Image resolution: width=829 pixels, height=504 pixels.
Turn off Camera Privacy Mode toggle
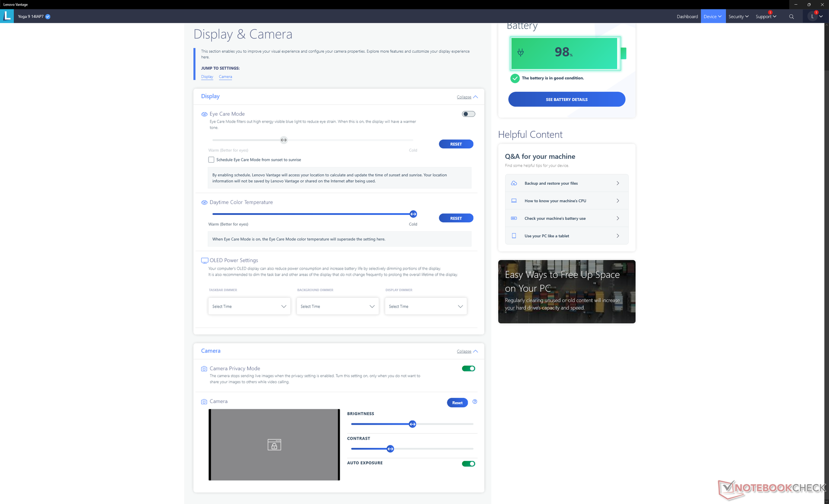[x=468, y=369]
